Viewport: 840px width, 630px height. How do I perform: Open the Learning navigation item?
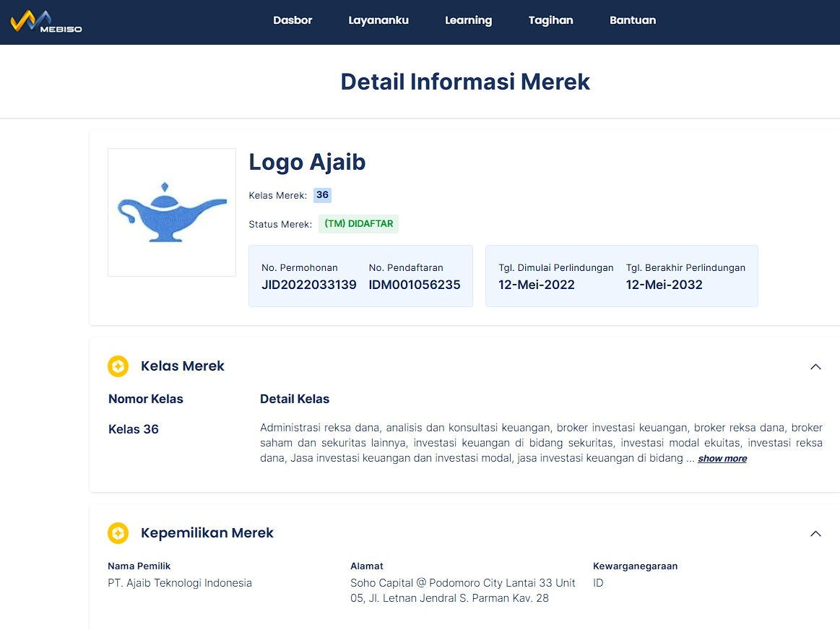tap(468, 20)
